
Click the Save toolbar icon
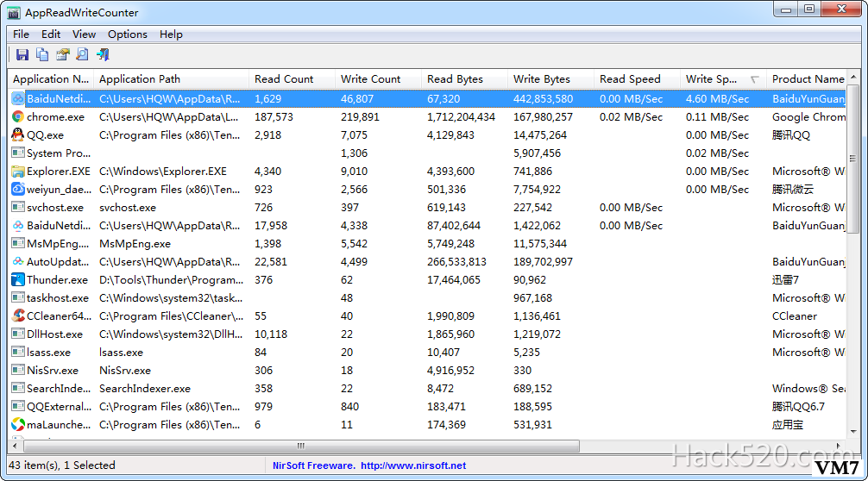pyautogui.click(x=22, y=54)
